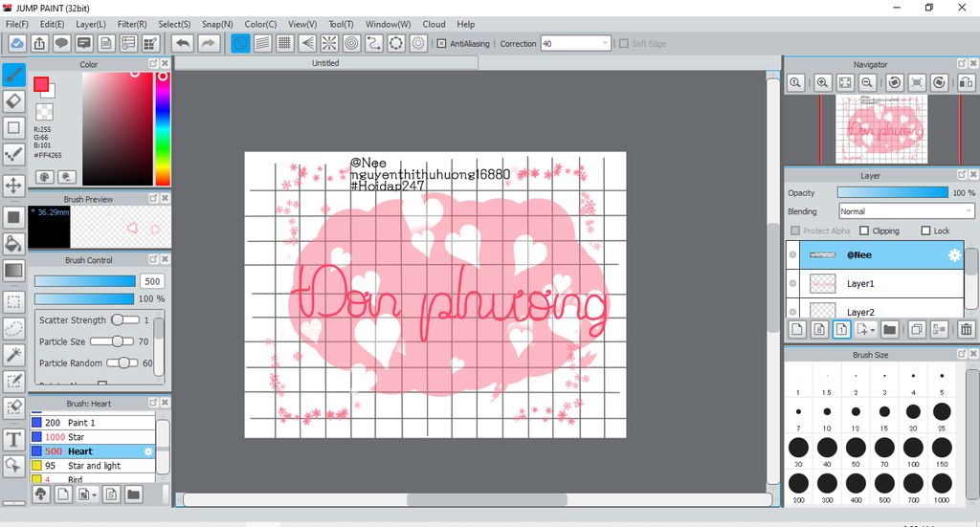Click the layer Opacity slider bar
The height and width of the screenshot is (527, 980).
click(x=893, y=193)
